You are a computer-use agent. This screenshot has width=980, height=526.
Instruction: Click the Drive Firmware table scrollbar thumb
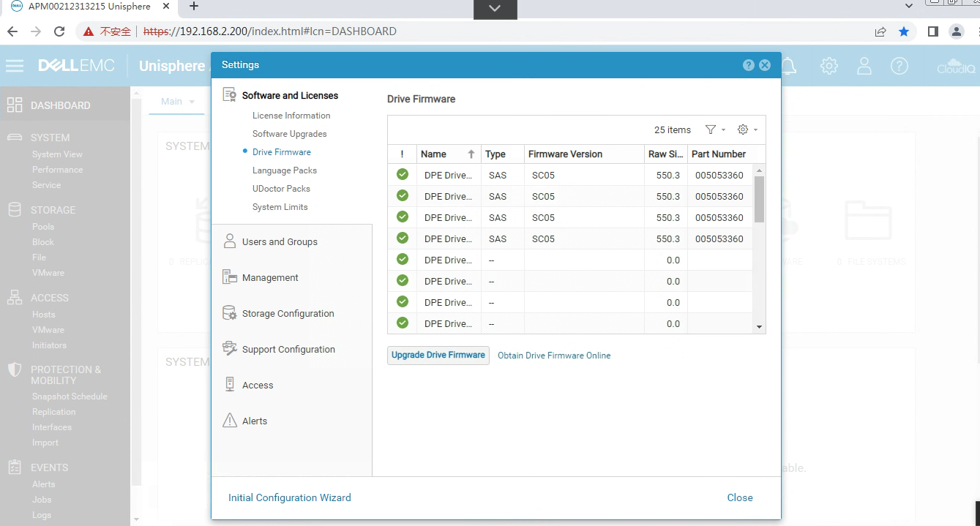point(759,198)
